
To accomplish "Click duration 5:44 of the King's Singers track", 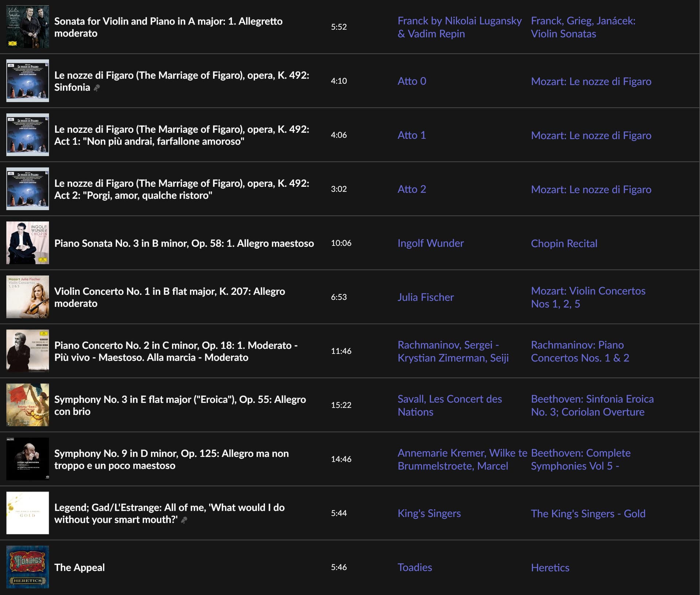I will 339,513.
